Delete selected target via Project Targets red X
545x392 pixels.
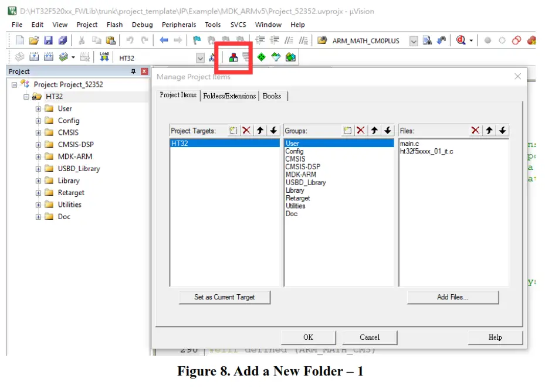click(246, 131)
